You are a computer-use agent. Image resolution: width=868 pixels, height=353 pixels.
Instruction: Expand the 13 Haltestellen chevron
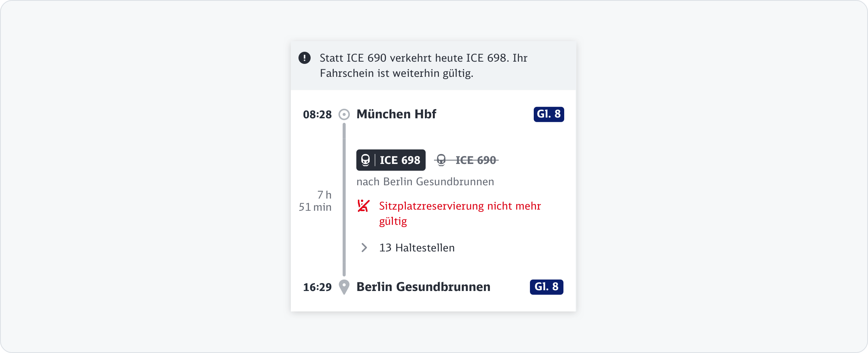click(x=364, y=248)
